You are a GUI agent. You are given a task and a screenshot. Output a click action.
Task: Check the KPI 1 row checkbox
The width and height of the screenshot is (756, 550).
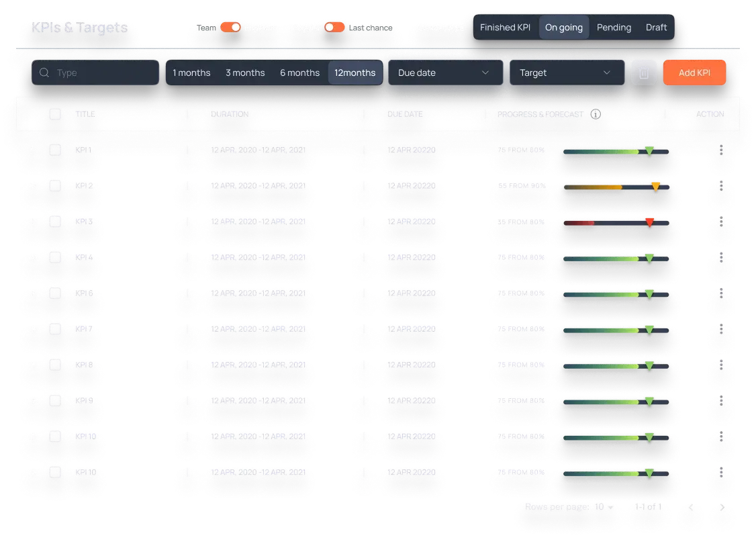coord(55,150)
